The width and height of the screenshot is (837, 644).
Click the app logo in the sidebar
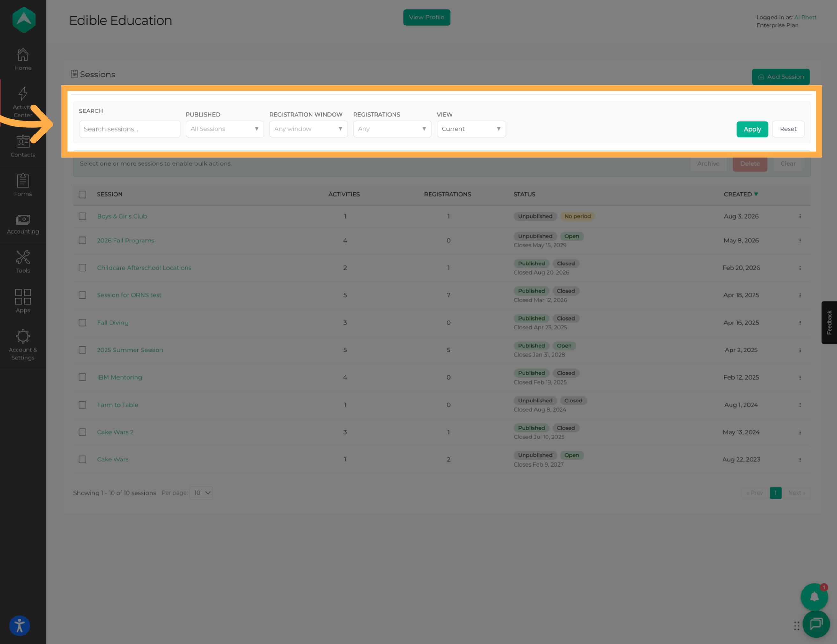[24, 20]
